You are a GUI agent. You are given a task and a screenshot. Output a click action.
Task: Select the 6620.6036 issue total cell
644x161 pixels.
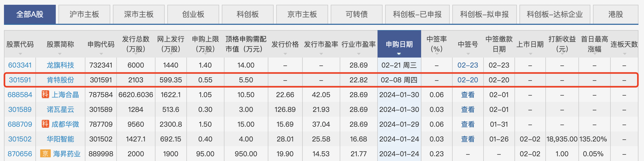pyautogui.click(x=136, y=95)
